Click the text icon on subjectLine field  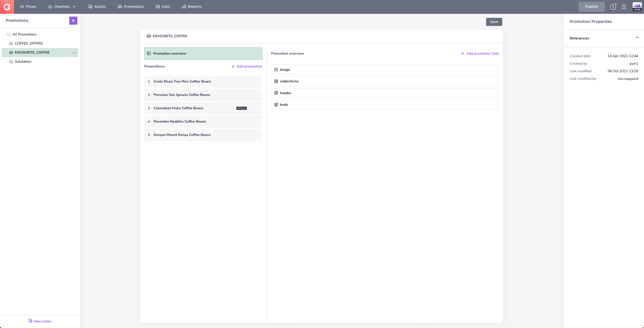coord(276,81)
